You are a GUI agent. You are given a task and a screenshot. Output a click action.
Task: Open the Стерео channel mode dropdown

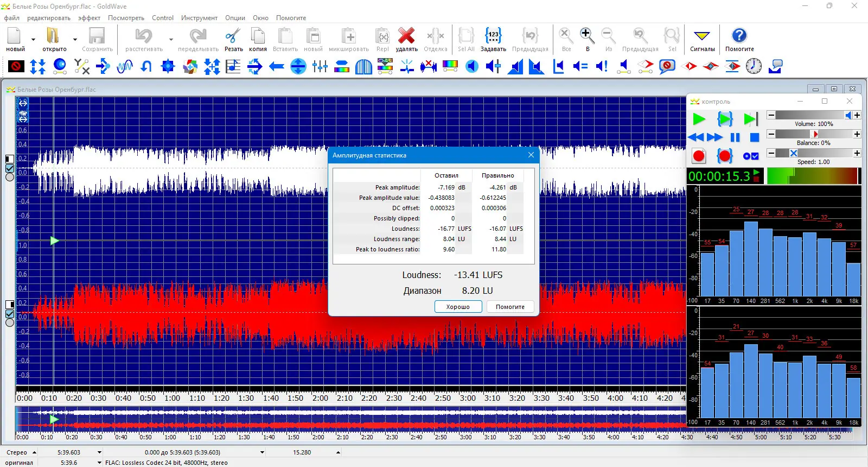[34, 452]
